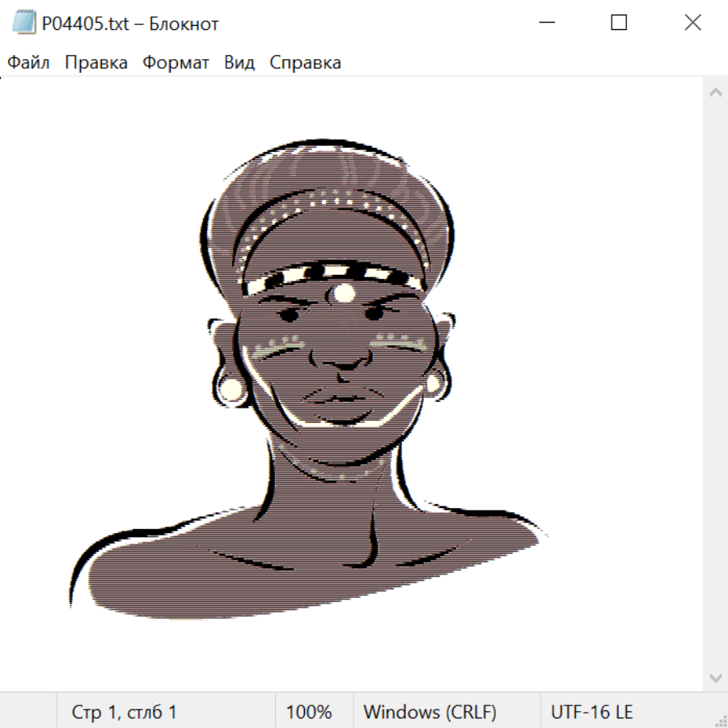The image size is (728, 728).
Task: Open the Вид menu
Action: [239, 63]
